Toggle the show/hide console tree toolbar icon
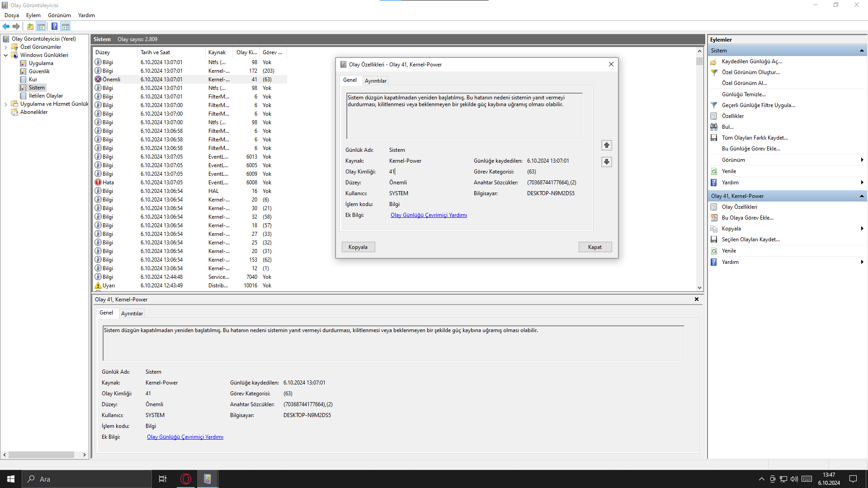 coord(41,26)
